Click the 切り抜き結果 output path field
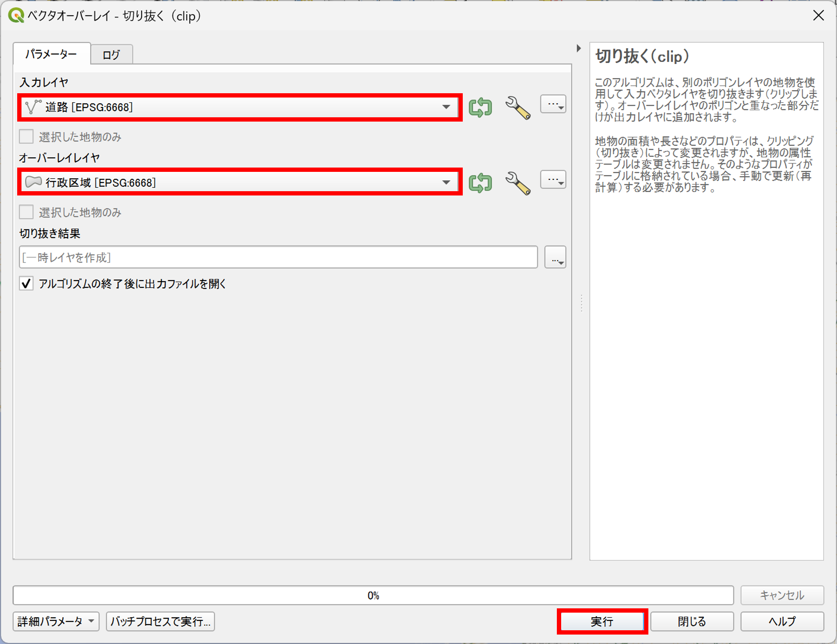 pos(278,258)
